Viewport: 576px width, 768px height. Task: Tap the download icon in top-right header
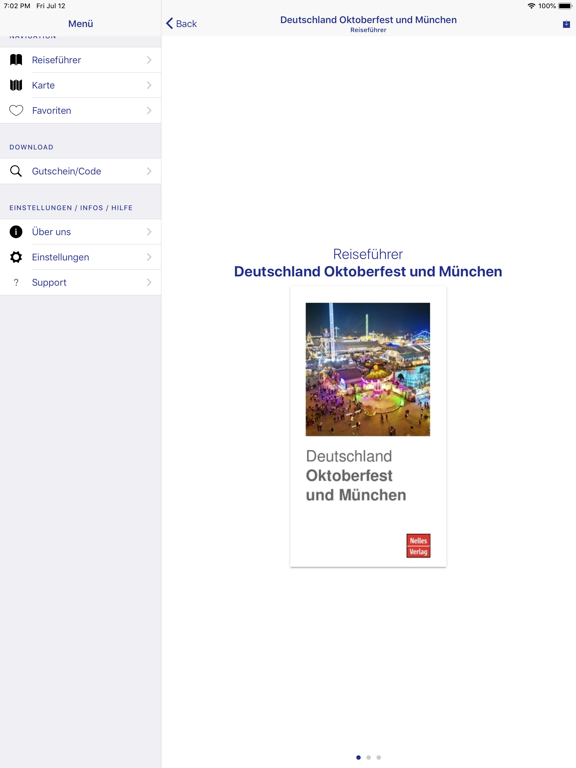(x=566, y=24)
